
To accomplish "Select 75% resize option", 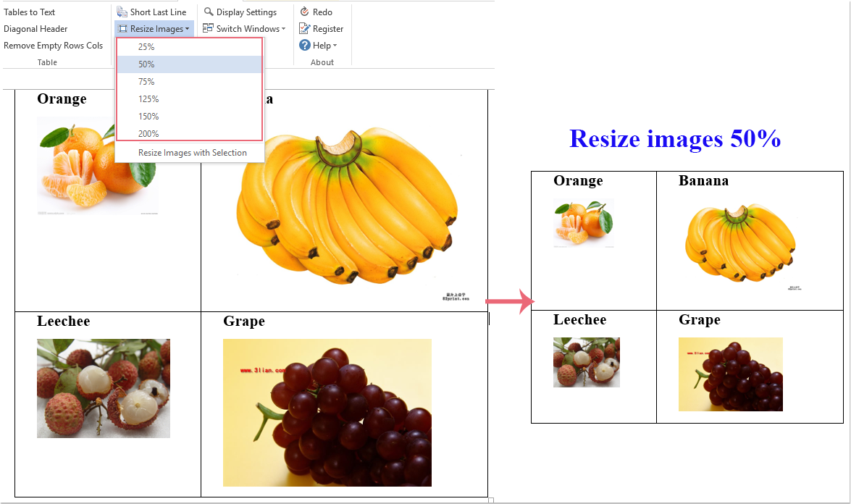I will [146, 82].
